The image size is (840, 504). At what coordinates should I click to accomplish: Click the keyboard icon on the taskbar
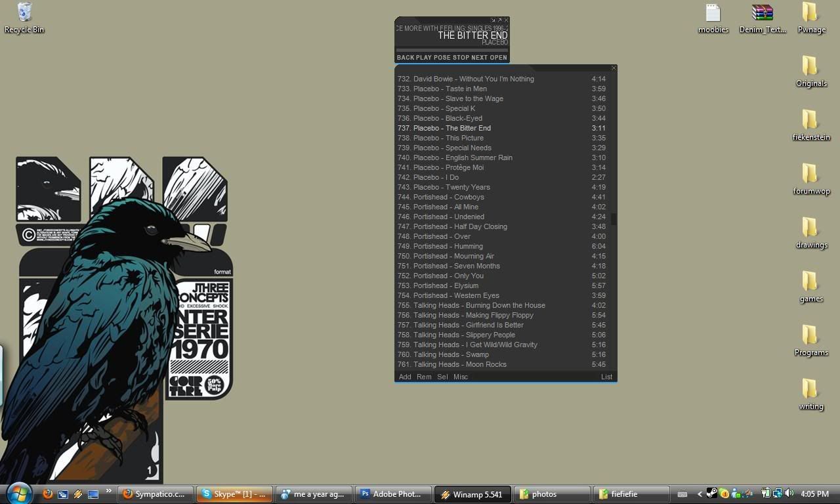[x=682, y=494]
